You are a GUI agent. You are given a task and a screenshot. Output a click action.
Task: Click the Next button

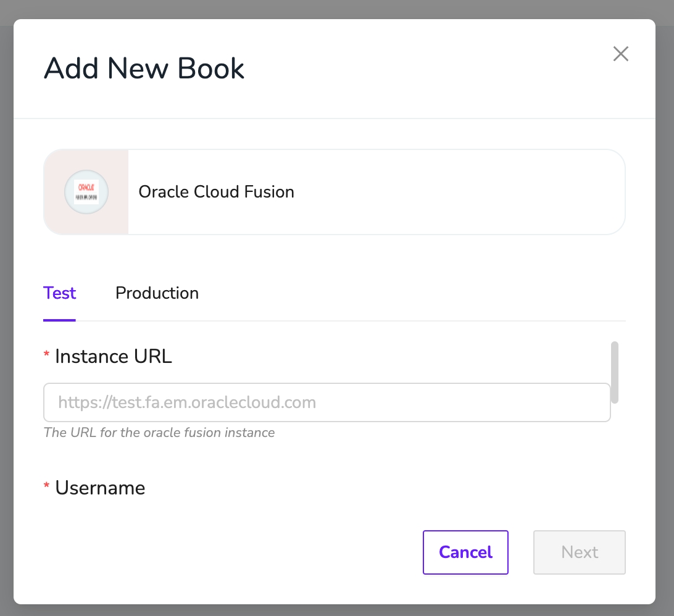pyautogui.click(x=580, y=552)
